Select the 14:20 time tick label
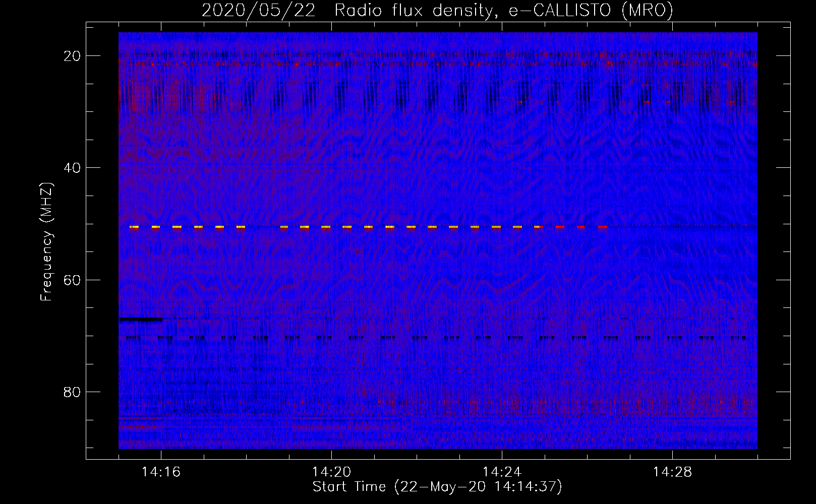The width and height of the screenshot is (816, 504). tap(331, 472)
